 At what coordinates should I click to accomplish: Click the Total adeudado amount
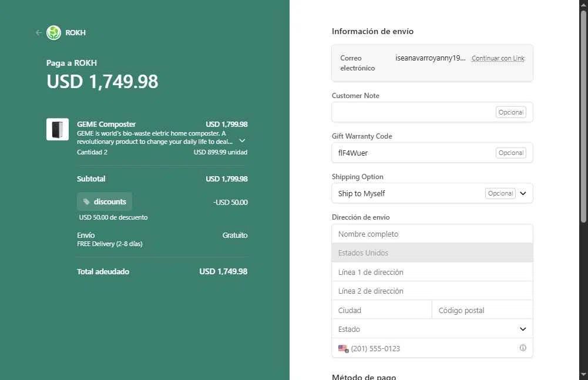223,271
